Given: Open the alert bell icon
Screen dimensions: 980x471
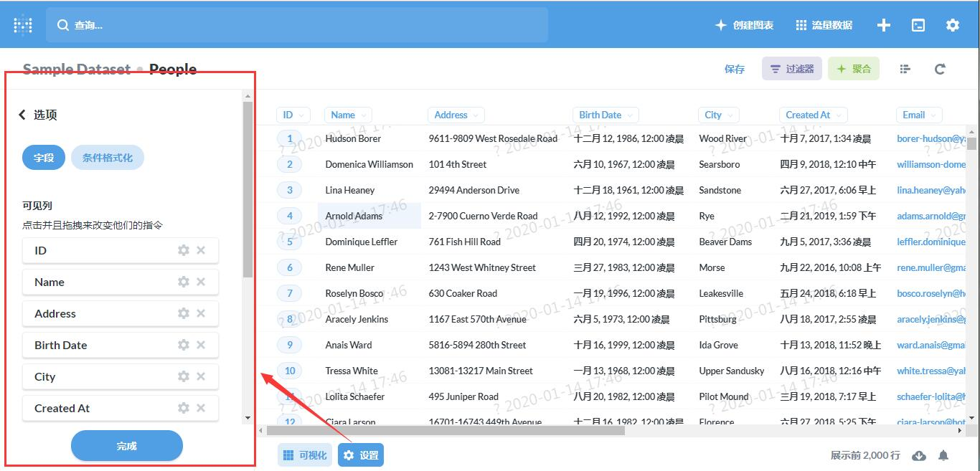Looking at the screenshot, I should click(x=944, y=455).
